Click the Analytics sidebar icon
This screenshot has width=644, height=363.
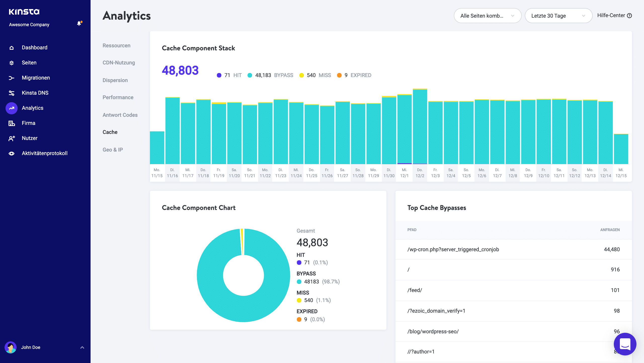point(12,108)
